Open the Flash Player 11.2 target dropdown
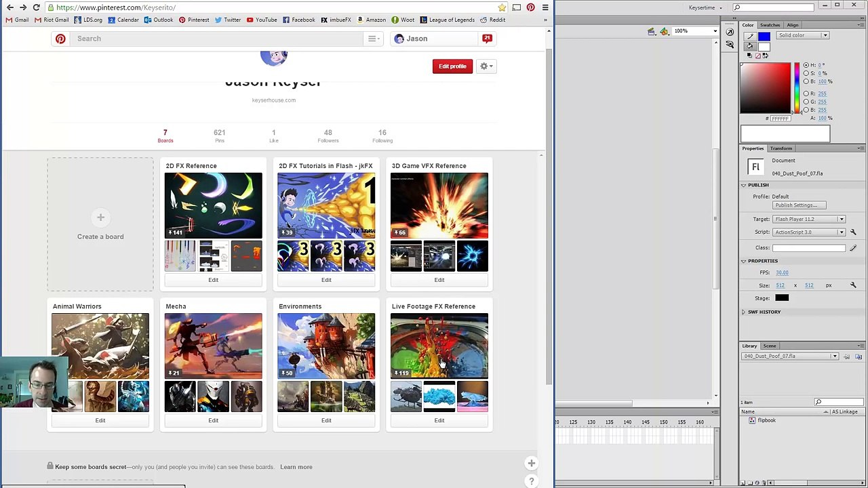Screen dimensions: 868x488 click(808, 219)
